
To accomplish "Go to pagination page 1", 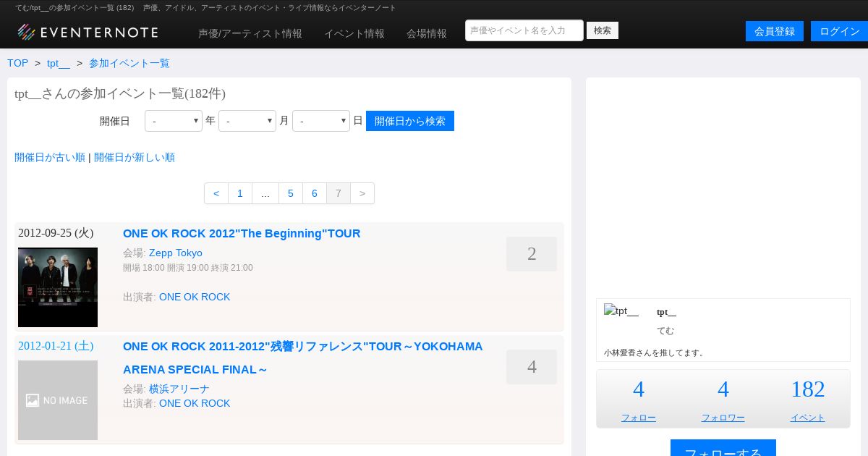I will click(240, 193).
